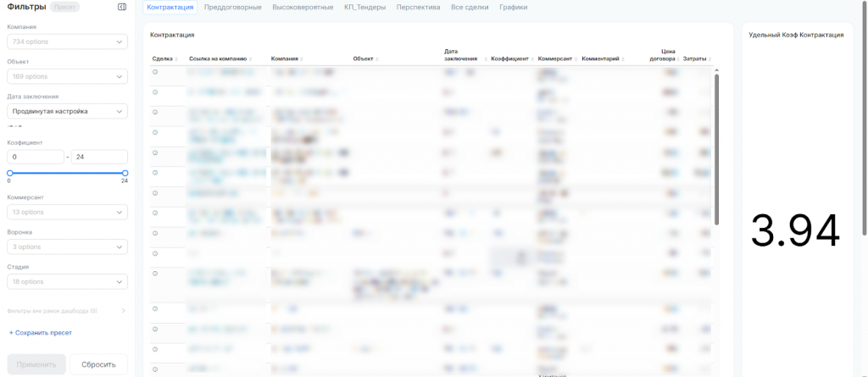
Task: Open the Стадия filter dropdown
Action: [67, 281]
